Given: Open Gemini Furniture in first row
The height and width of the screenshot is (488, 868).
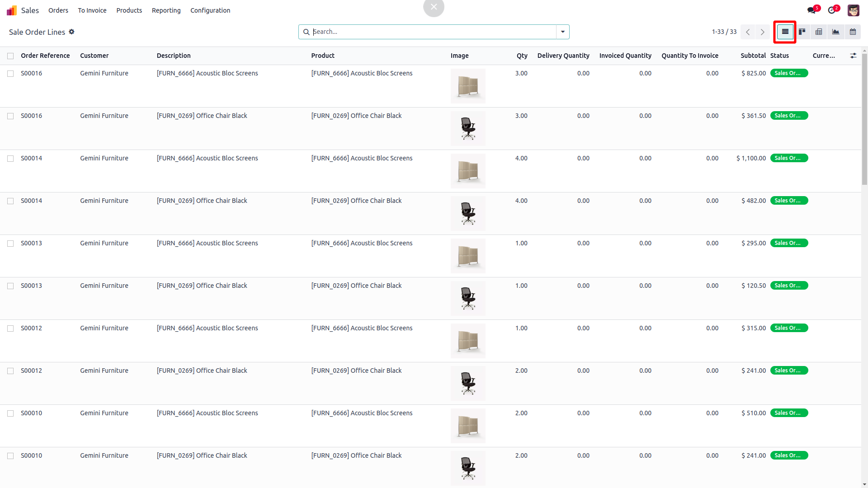Looking at the screenshot, I should click(x=104, y=73).
